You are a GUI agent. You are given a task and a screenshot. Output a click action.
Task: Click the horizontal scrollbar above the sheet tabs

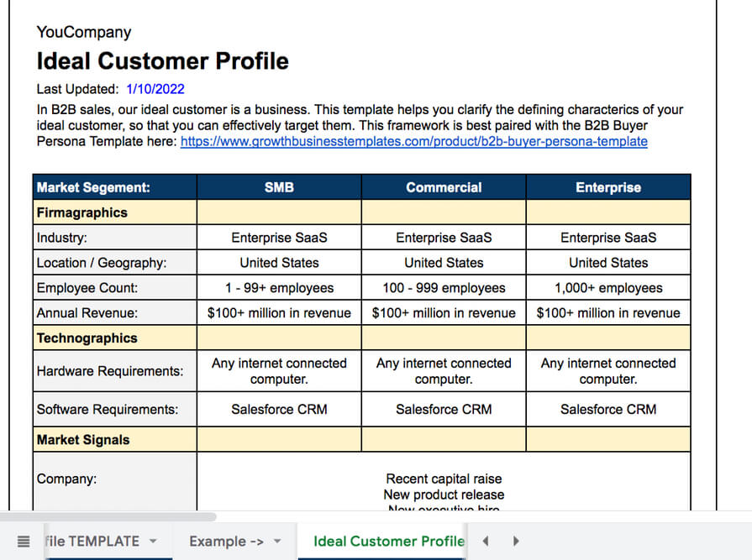[x=108, y=516]
